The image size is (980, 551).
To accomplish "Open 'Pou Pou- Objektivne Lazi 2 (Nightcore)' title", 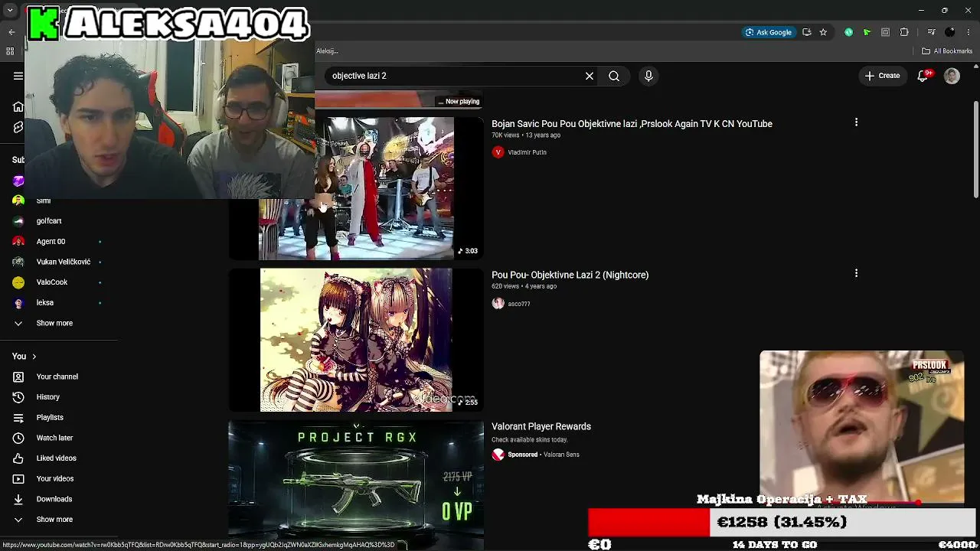I will (570, 275).
